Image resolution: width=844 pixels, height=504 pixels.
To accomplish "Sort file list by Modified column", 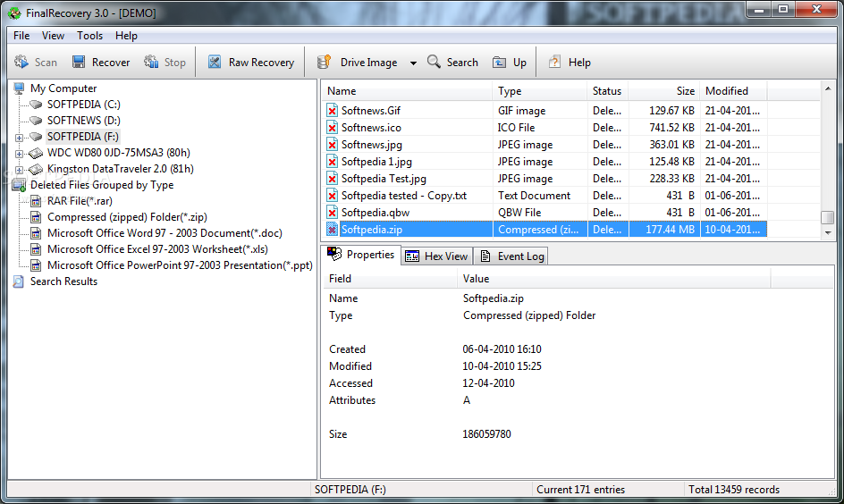I will click(x=733, y=91).
